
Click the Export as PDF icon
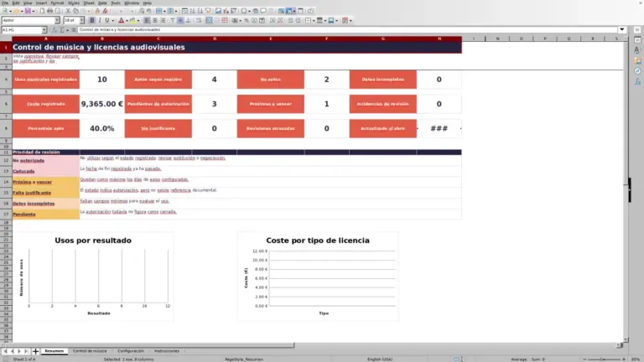[42, 11]
